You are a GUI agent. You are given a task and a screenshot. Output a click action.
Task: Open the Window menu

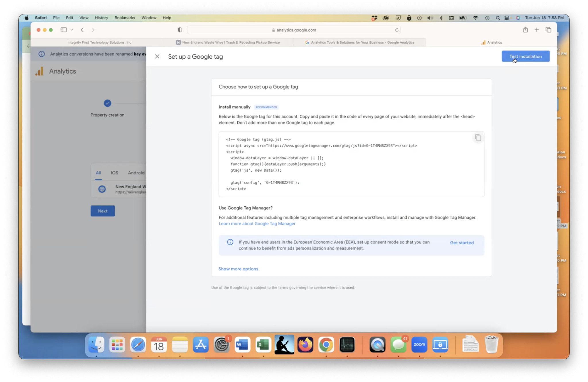point(149,18)
